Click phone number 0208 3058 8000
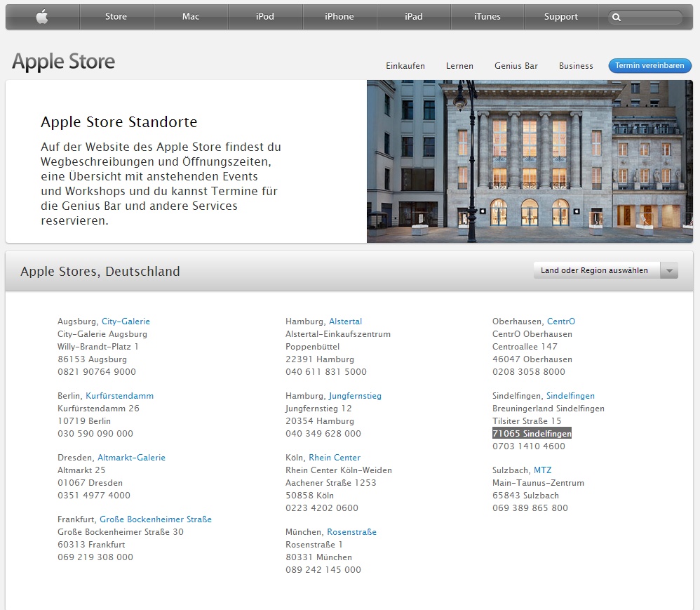The width and height of the screenshot is (700, 610). tap(529, 372)
